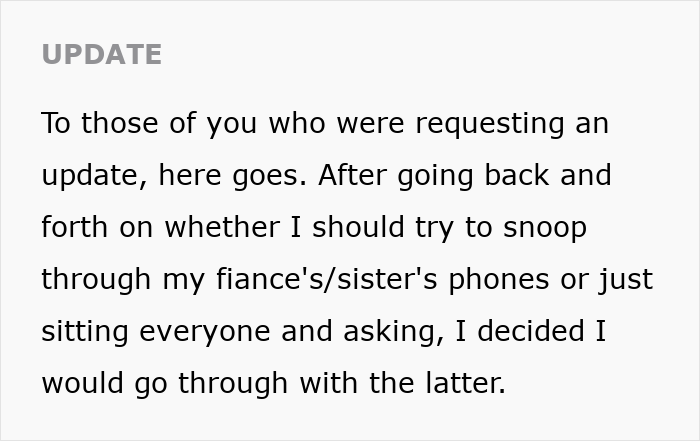Click the word 'back' in second line

coord(517,175)
